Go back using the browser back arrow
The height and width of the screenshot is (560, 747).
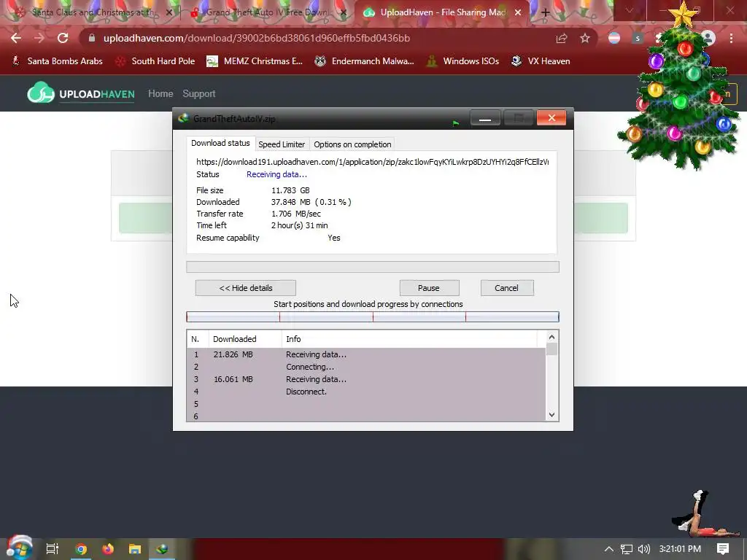pyautogui.click(x=16, y=38)
